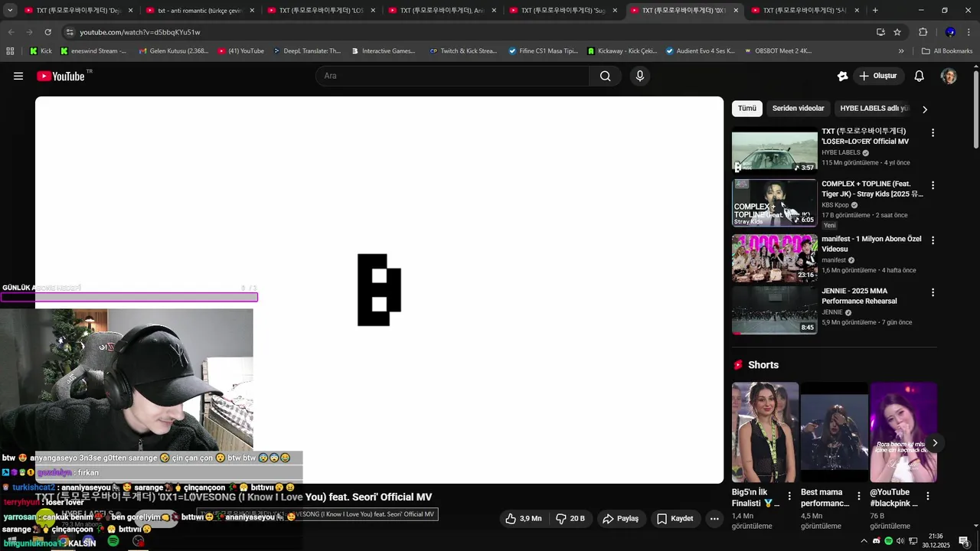Open the Discord tray icon
Image resolution: width=980 pixels, height=551 pixels.
click(877, 541)
